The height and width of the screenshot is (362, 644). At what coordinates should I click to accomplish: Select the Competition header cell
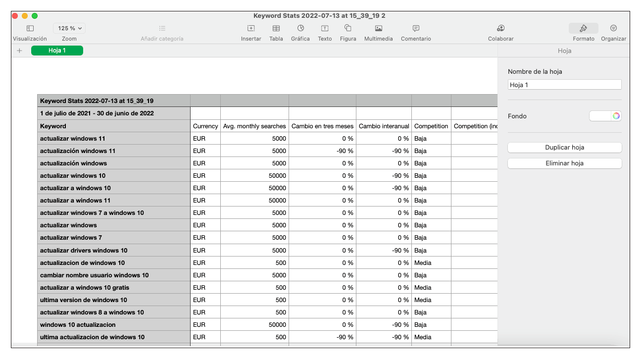431,126
